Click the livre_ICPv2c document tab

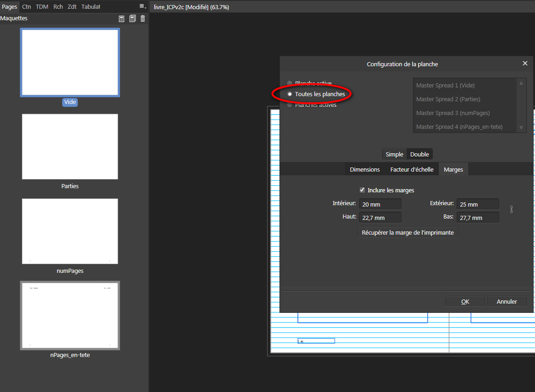pyautogui.click(x=192, y=7)
